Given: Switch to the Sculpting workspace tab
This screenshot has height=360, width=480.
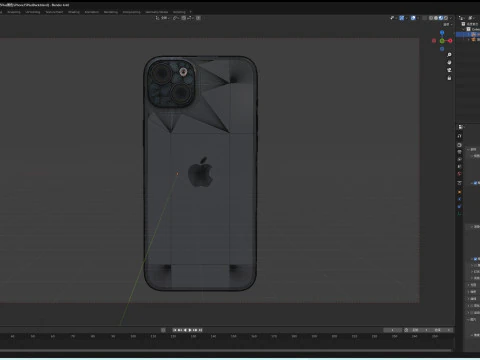Looking at the screenshot, I should (14, 12).
